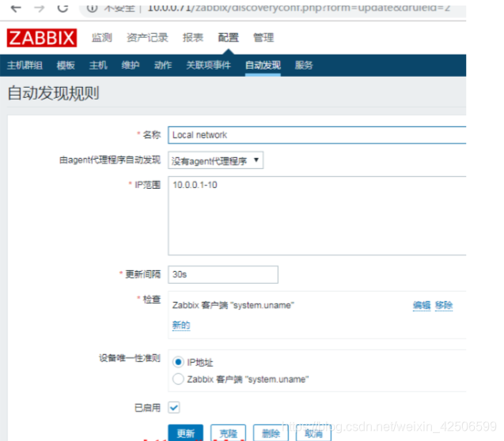Click the check entry Zabbix 客户端 "system.uname" text

click(233, 305)
